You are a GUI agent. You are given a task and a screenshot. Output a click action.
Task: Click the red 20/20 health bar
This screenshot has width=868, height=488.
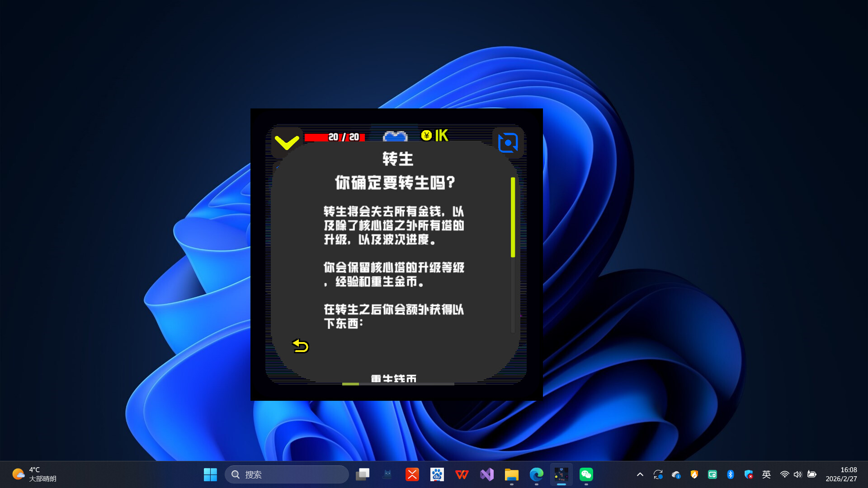[335, 136]
